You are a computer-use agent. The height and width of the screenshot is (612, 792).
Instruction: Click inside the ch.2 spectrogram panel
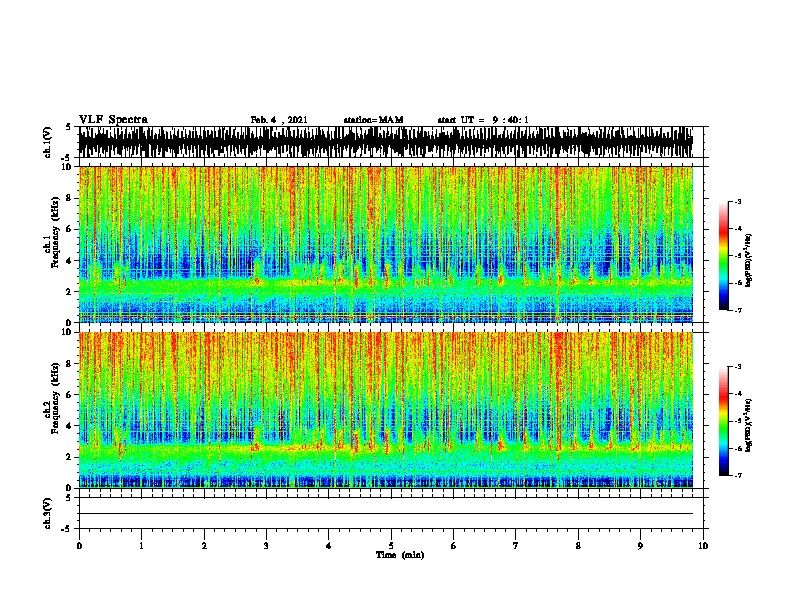(x=386, y=410)
